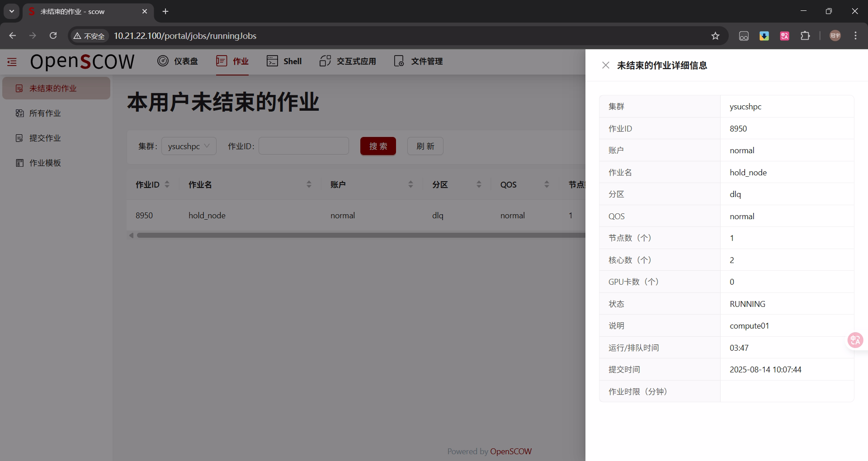Open the ysucshpc cluster dropdown
The width and height of the screenshot is (868, 461).
(x=189, y=146)
